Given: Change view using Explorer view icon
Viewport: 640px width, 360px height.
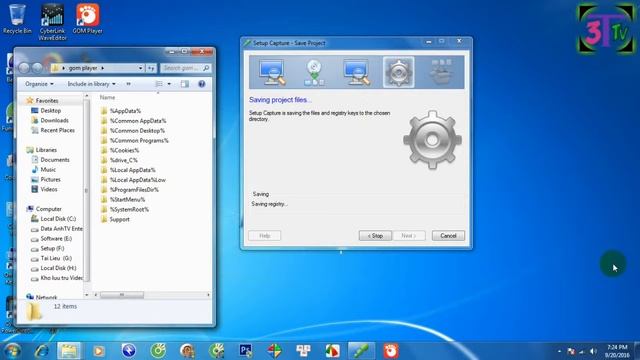Looking at the screenshot, I should (x=159, y=84).
